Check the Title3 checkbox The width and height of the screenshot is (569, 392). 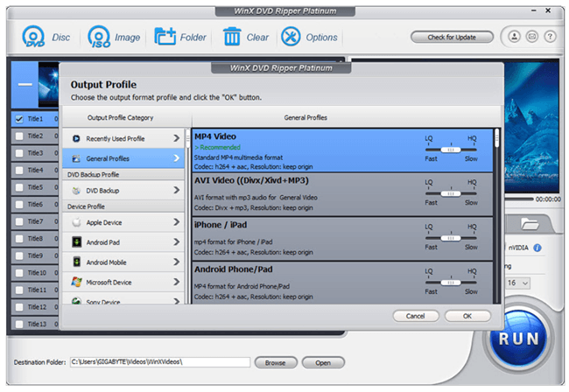[x=19, y=153]
